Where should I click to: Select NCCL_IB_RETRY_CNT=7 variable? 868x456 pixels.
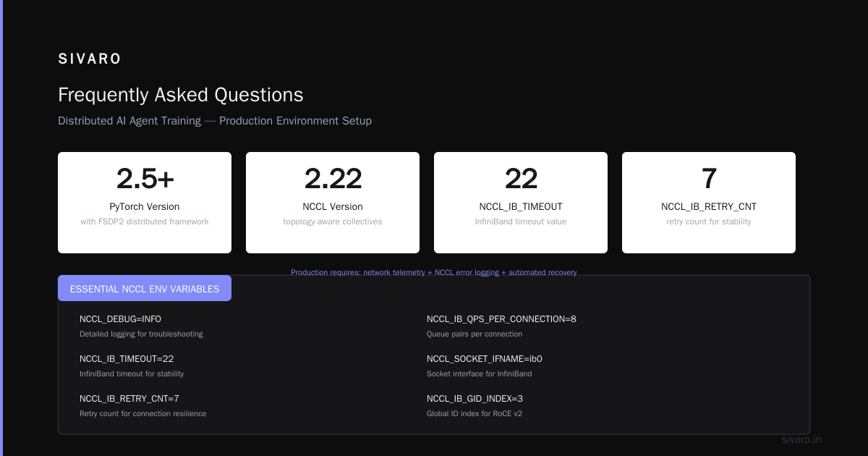click(x=129, y=399)
